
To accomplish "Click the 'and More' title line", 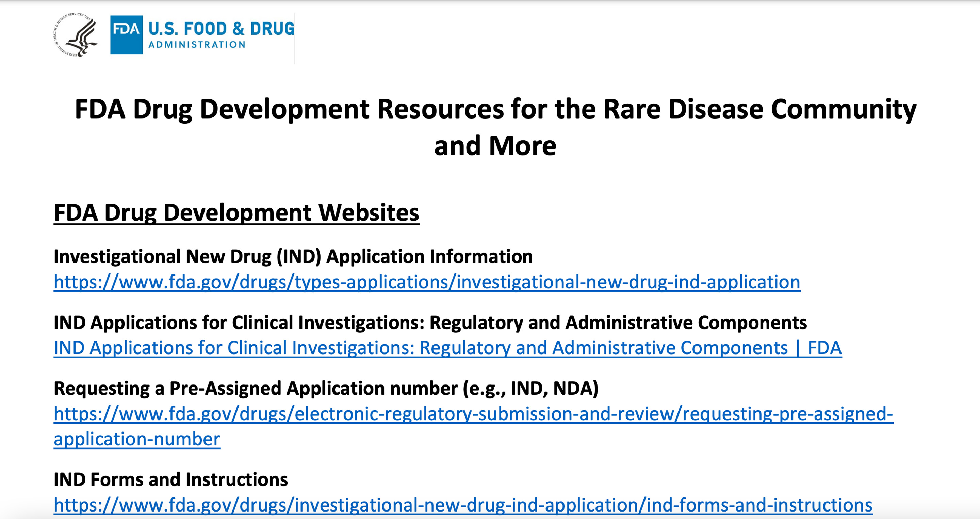I will [x=495, y=145].
